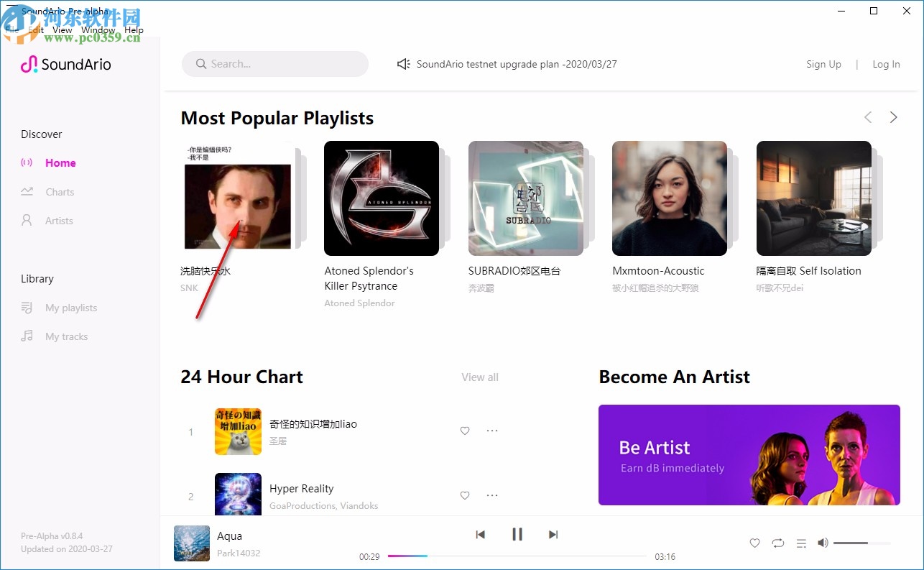Skip to the next track

[553, 534]
